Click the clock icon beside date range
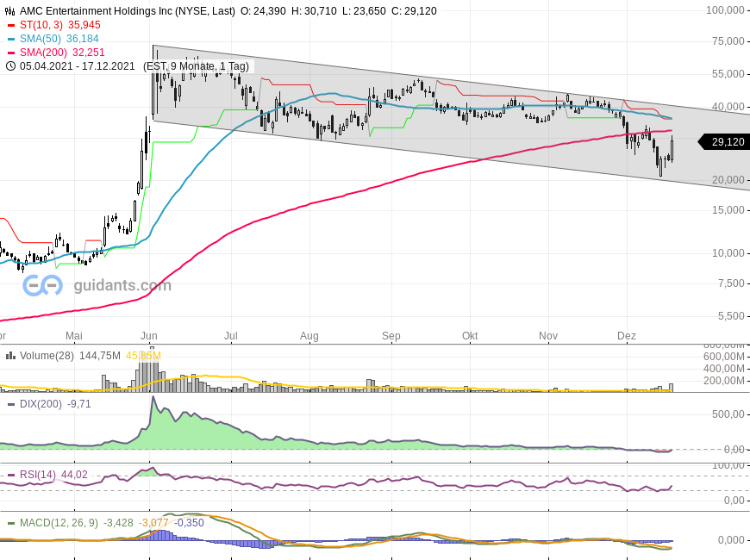The image size is (750, 560). point(10,66)
